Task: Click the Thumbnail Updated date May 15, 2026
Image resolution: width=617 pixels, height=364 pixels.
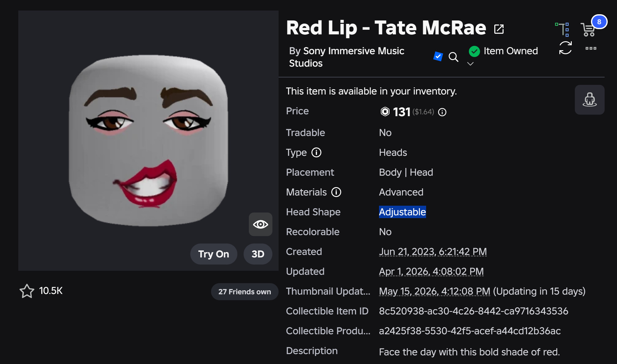Action: tap(435, 291)
